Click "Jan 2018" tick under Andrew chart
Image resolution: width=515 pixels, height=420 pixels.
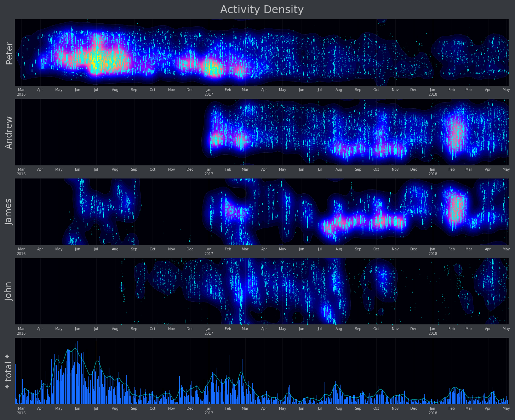pyautogui.click(x=433, y=172)
